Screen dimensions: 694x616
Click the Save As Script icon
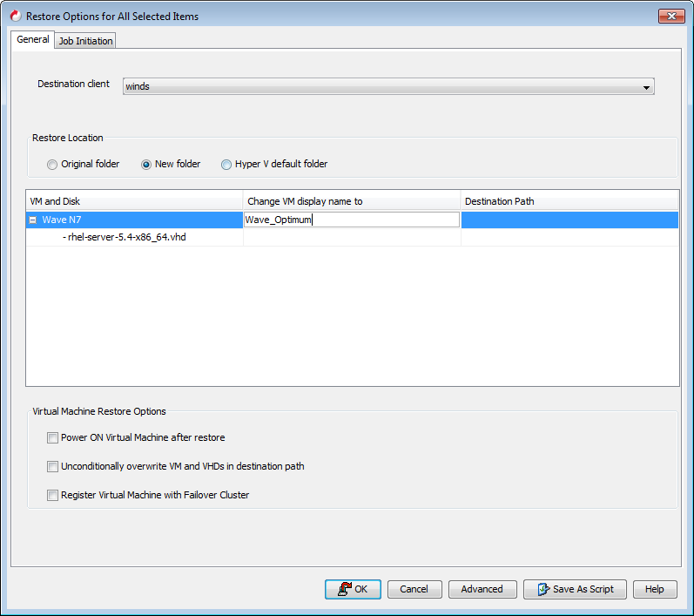coord(542,589)
